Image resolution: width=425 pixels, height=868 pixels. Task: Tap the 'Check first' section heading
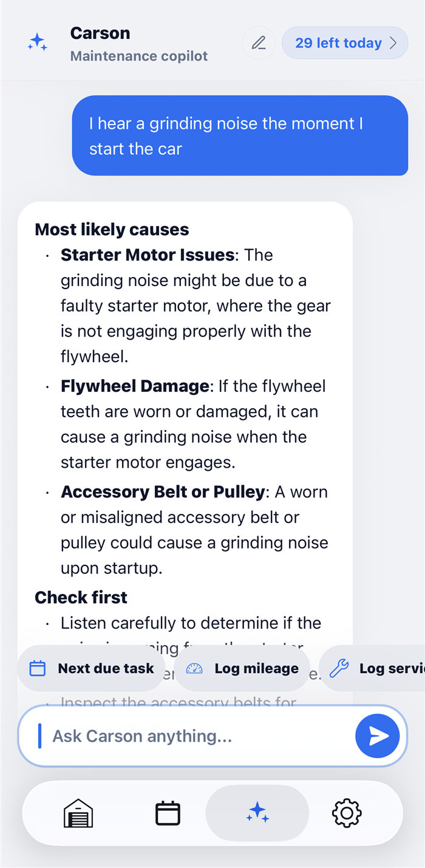81,597
